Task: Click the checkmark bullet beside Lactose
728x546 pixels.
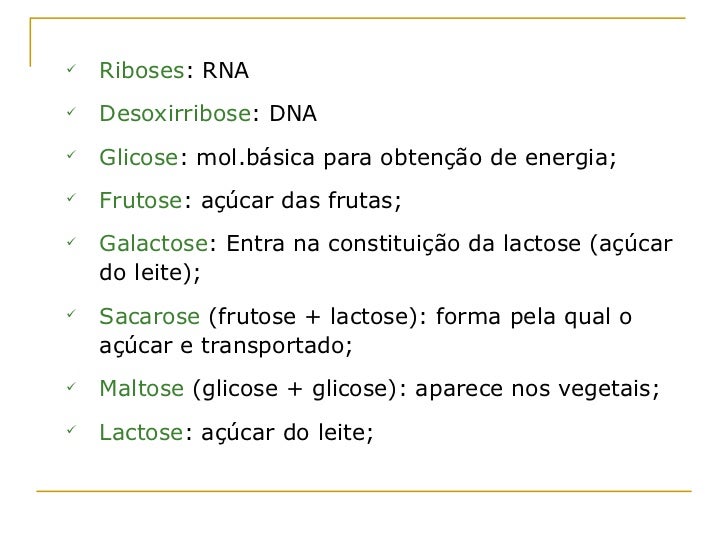Action: pos(71,430)
